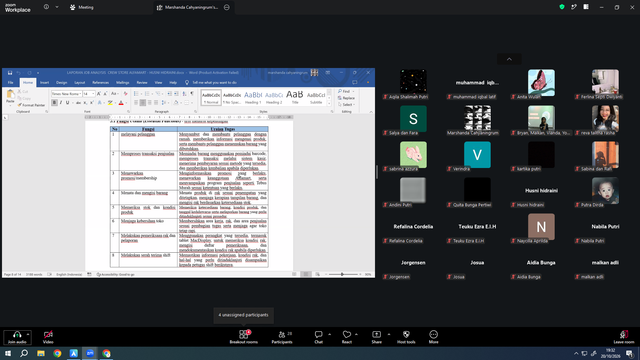Expand share options arrow beside Share

click(x=389, y=335)
